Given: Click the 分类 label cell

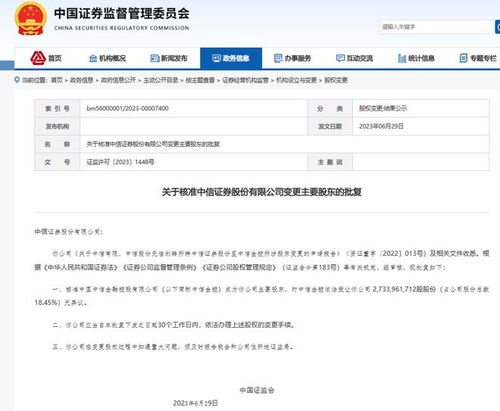Looking at the screenshot, I should click(x=330, y=108).
